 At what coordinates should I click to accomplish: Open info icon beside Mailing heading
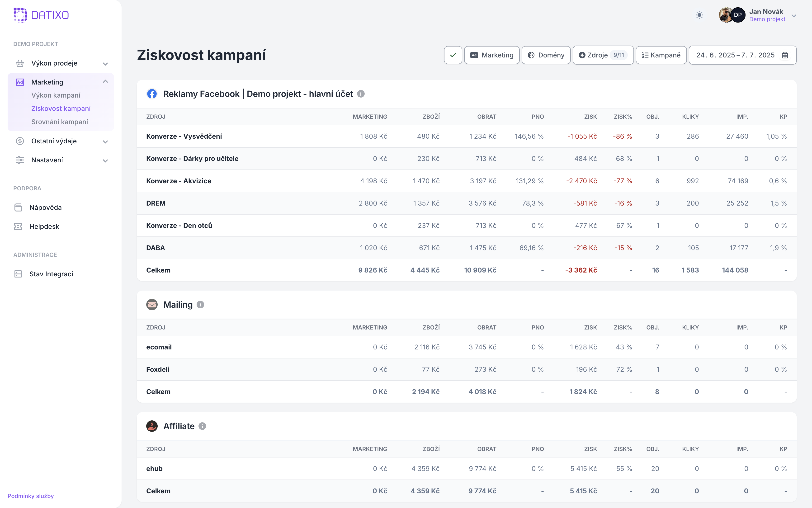coord(200,305)
